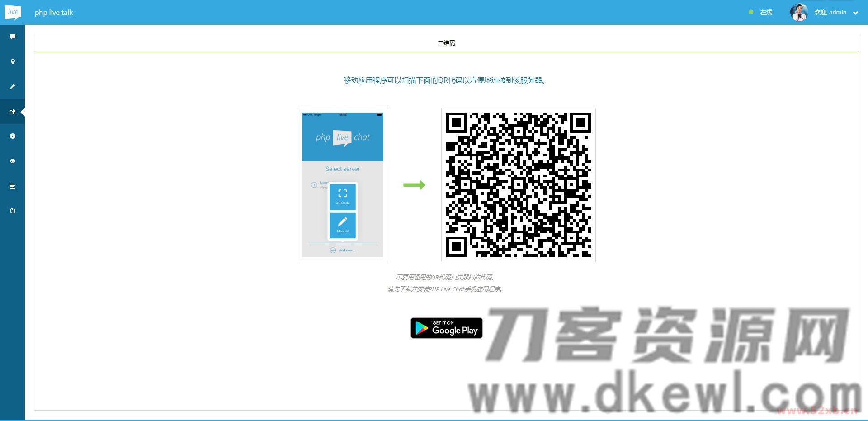This screenshot has height=421, width=868.
Task: Open the wrench settings icon in sidebar
Action: pos(13,86)
